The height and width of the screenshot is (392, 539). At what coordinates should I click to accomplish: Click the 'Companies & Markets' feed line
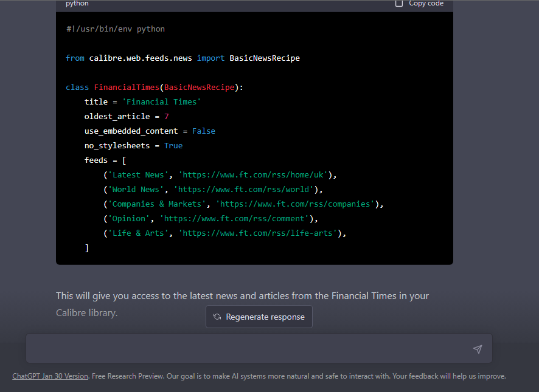pos(243,204)
